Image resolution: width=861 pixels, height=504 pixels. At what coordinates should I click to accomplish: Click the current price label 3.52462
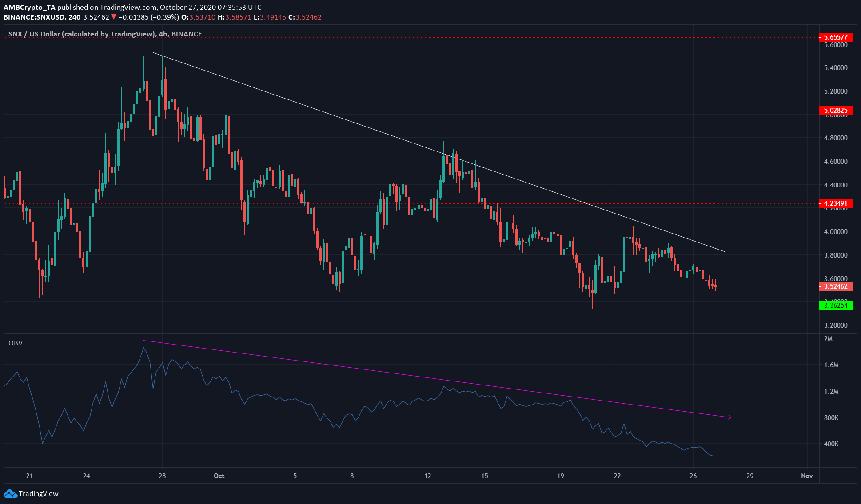coord(836,286)
